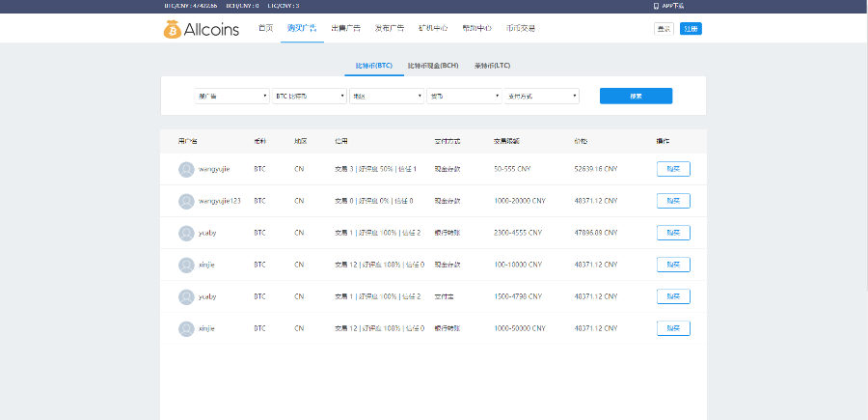Screen dimensions: 868x420
Task: Click xinjie's avatar in the 100-10000 CNY row
Action: click(x=186, y=265)
